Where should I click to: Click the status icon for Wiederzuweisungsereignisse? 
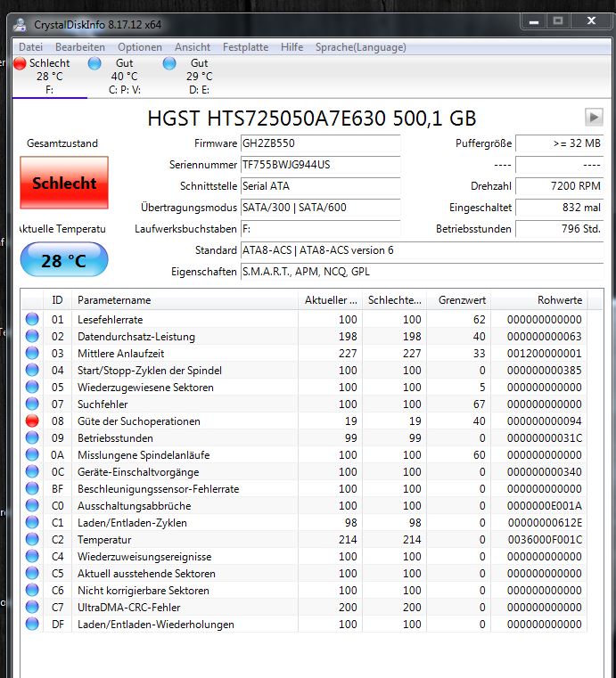point(32,556)
